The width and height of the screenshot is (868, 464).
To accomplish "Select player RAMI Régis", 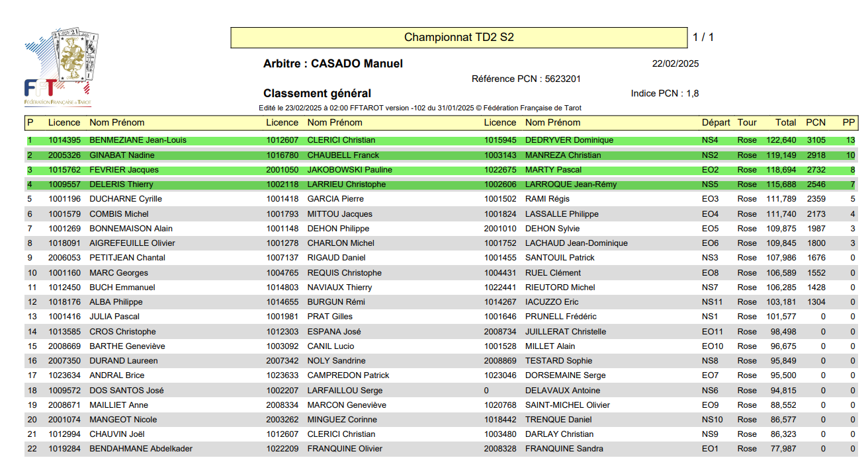I will 546,199.
